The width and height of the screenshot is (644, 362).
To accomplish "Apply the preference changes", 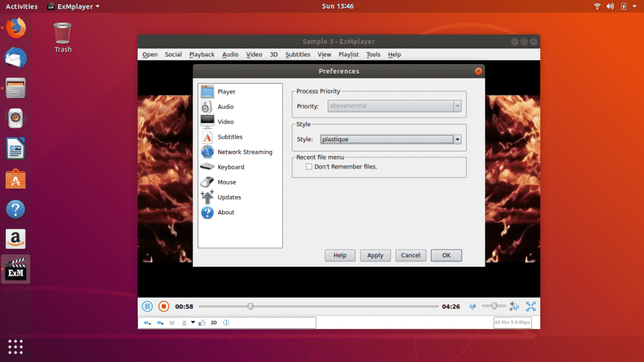I will [x=375, y=255].
